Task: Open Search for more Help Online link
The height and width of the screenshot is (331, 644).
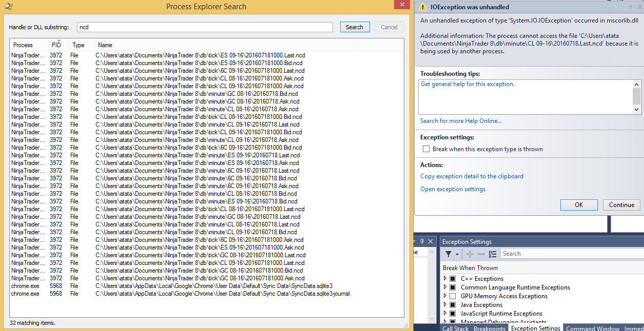Action: pyautogui.click(x=461, y=121)
